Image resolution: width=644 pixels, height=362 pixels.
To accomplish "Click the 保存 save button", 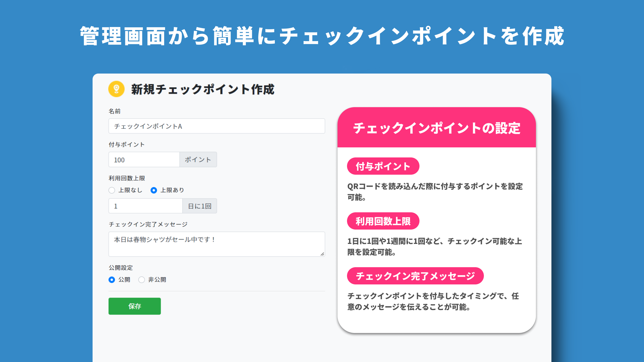I will click(134, 306).
